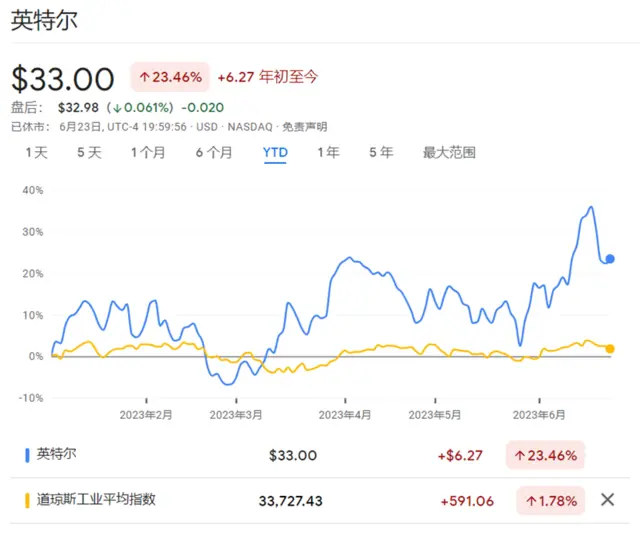Click the -10% y-axis label
Viewport: 640px width, 533px height.
coord(31,398)
